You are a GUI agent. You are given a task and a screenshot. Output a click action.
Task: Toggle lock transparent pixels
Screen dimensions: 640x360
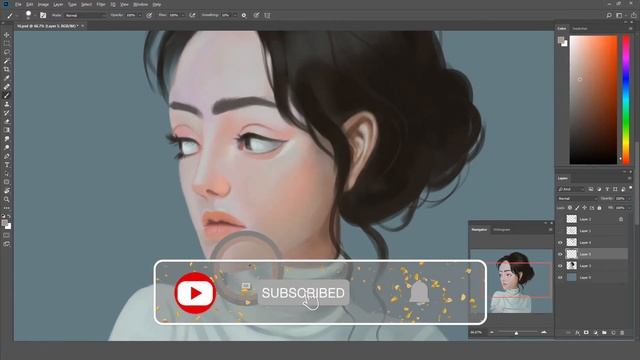point(570,208)
